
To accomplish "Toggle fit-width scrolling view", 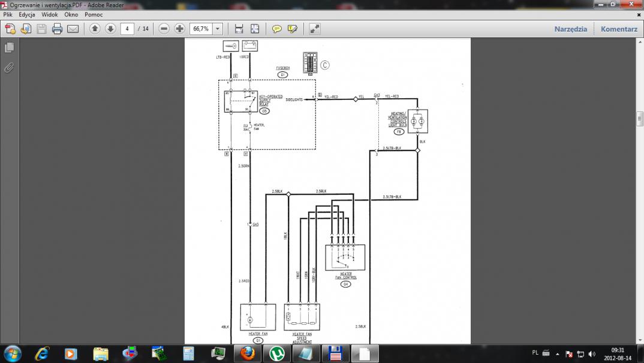I will click(x=239, y=29).
